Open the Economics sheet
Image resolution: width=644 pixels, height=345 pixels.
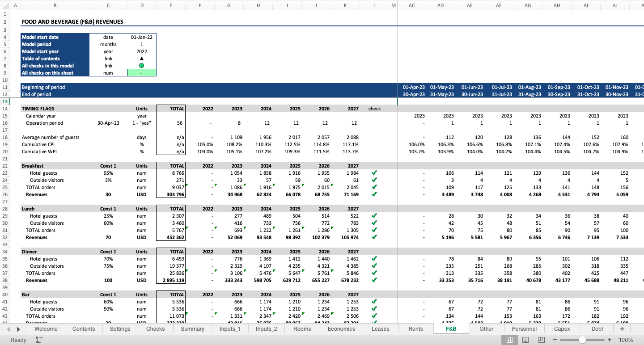341,328
